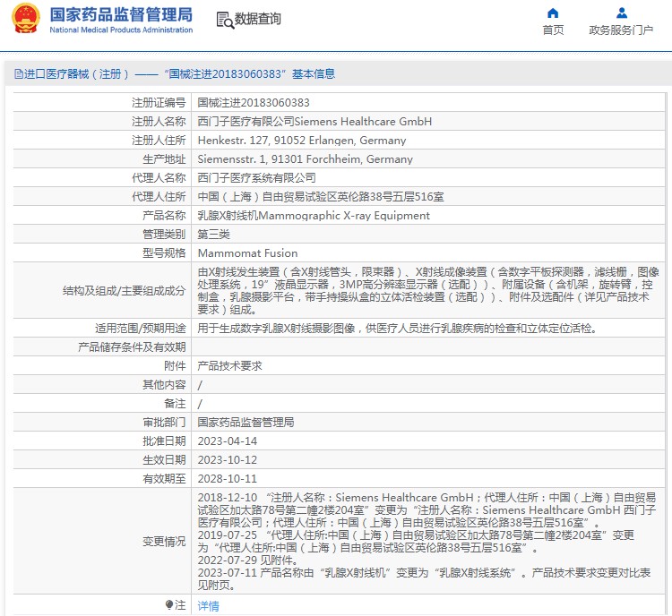This screenshot has width=672, height=616.
Task: Click the 备注 row label
Action: click(175, 404)
